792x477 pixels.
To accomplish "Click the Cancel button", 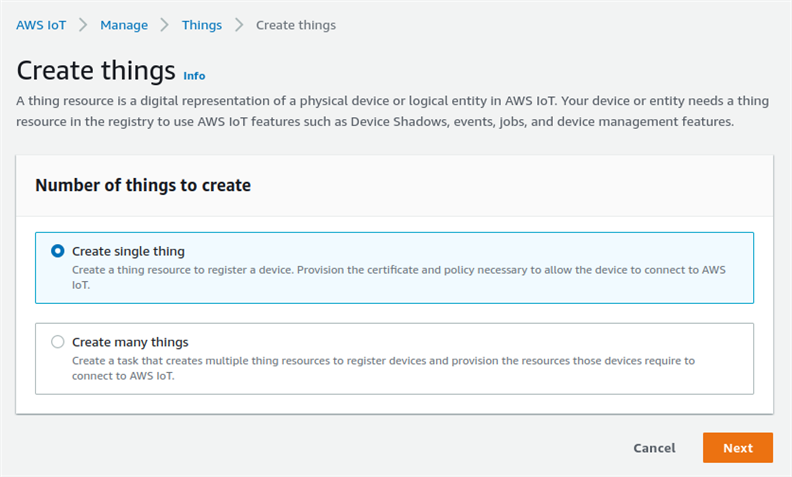I will point(654,448).
